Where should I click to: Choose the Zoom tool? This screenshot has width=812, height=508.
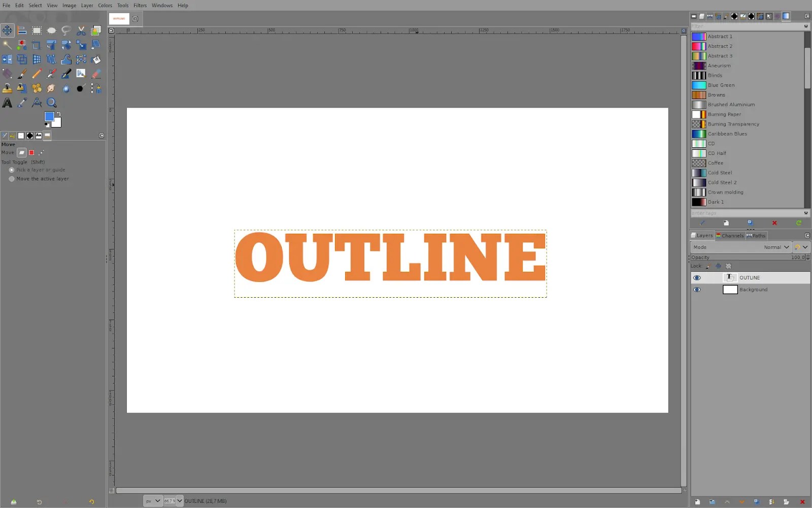51,102
